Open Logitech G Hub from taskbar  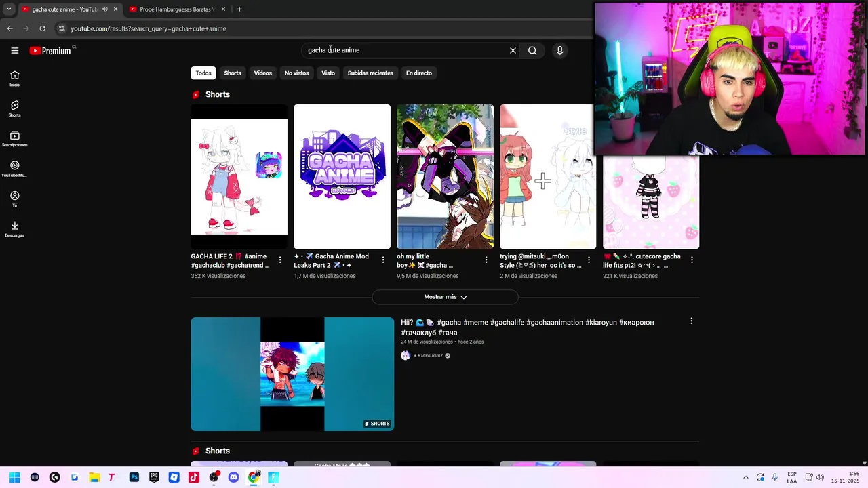click(54, 477)
